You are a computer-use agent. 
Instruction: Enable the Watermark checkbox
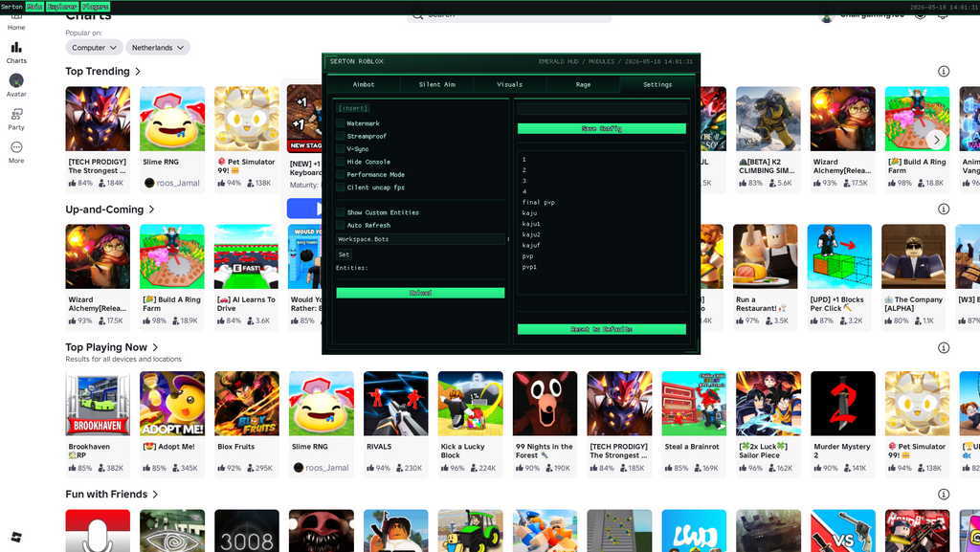pos(341,123)
